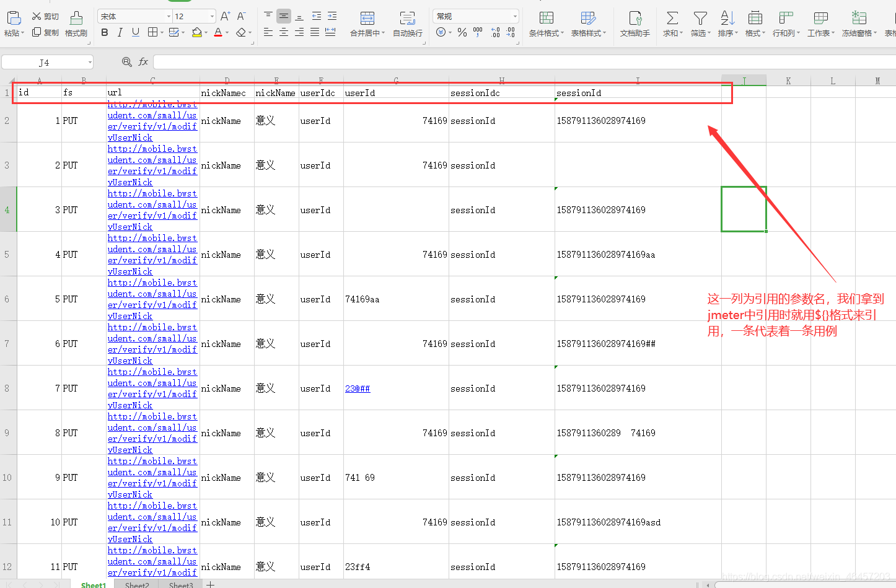
Task: Click the Sum (求和) sigma icon
Action: click(672, 18)
